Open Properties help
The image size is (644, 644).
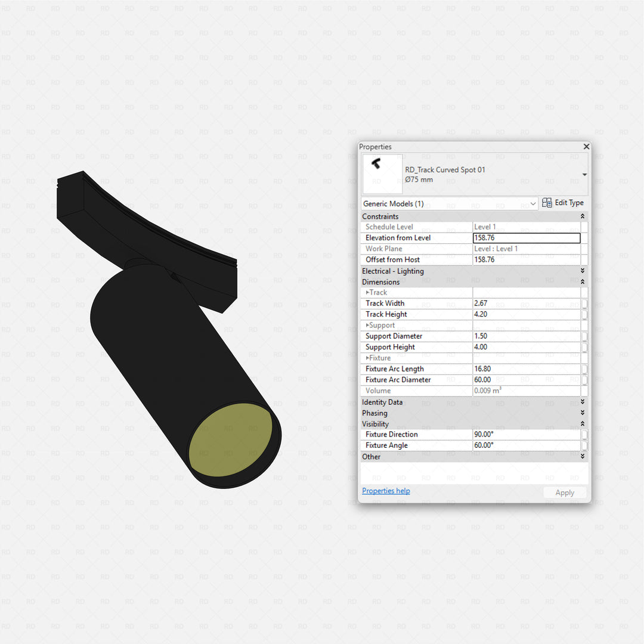[x=386, y=490]
